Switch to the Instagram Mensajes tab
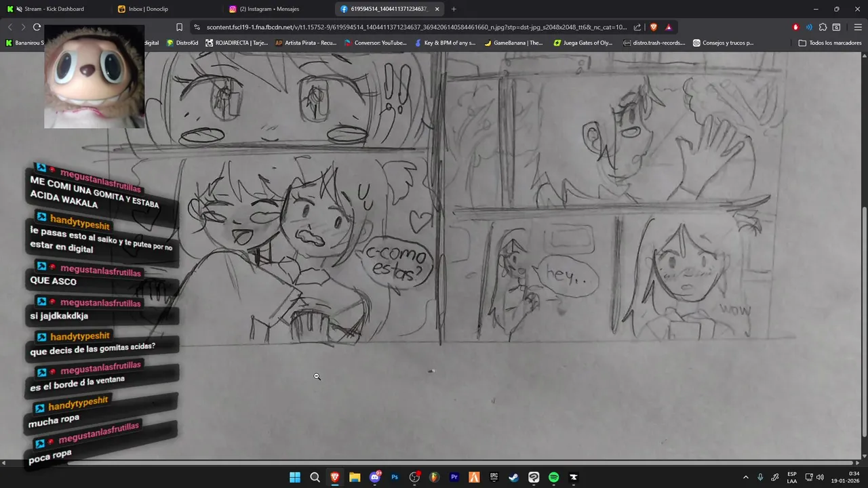868x488 pixels. 278,9
